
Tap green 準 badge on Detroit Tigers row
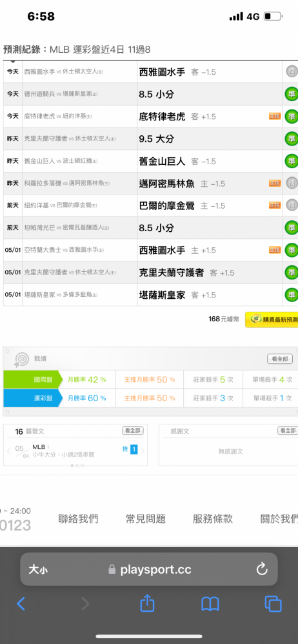(292, 117)
